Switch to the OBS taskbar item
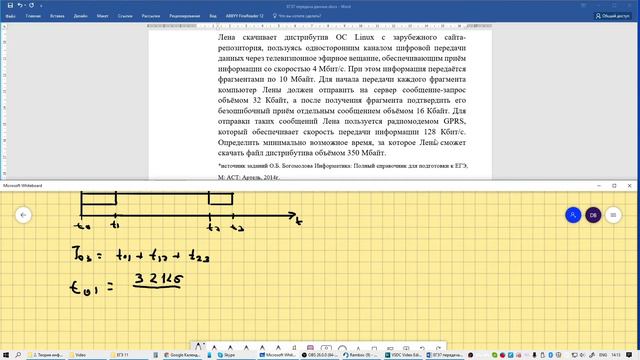The image size is (640, 360). coord(320,355)
